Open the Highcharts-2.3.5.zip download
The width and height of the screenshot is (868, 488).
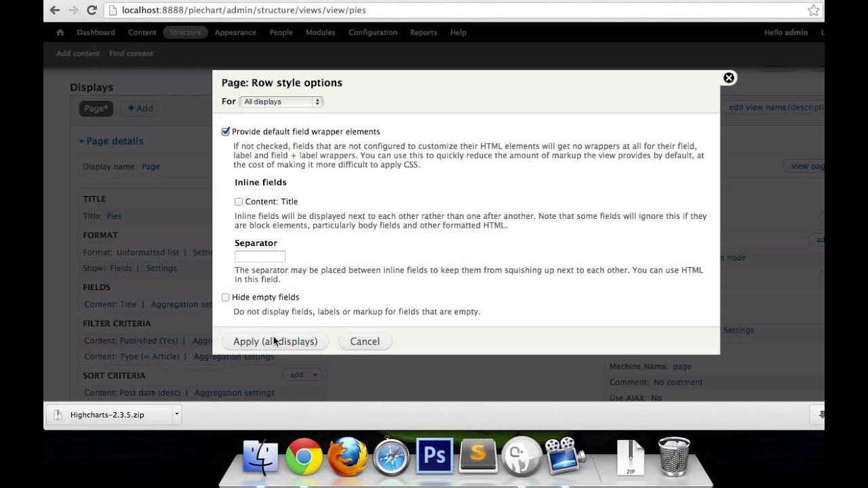click(x=107, y=415)
